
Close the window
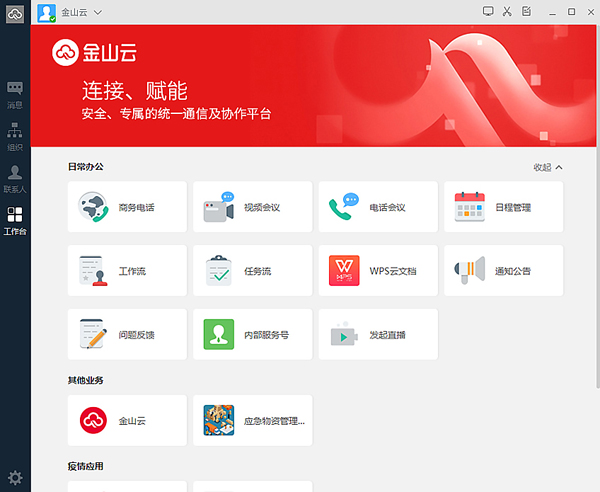pos(591,12)
